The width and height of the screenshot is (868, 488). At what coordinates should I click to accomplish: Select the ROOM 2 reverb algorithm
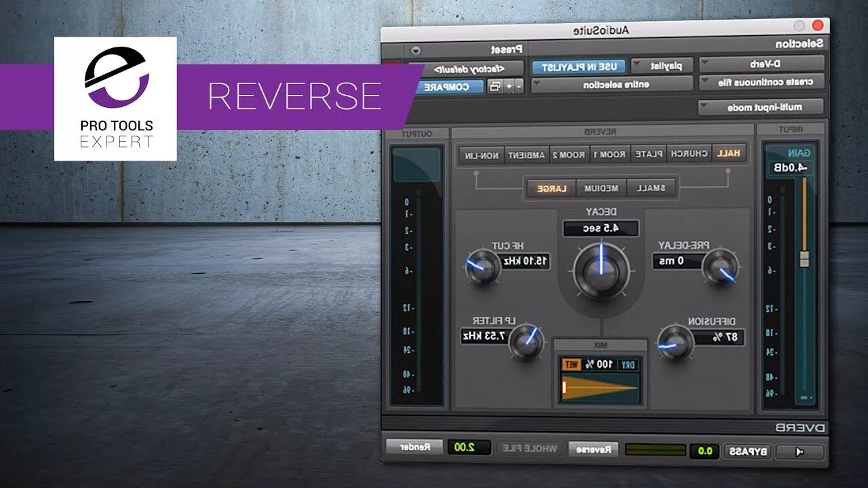[x=569, y=155]
